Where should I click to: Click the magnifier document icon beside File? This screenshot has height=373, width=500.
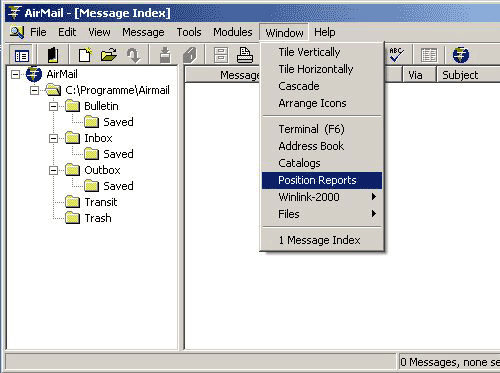pos(17,32)
